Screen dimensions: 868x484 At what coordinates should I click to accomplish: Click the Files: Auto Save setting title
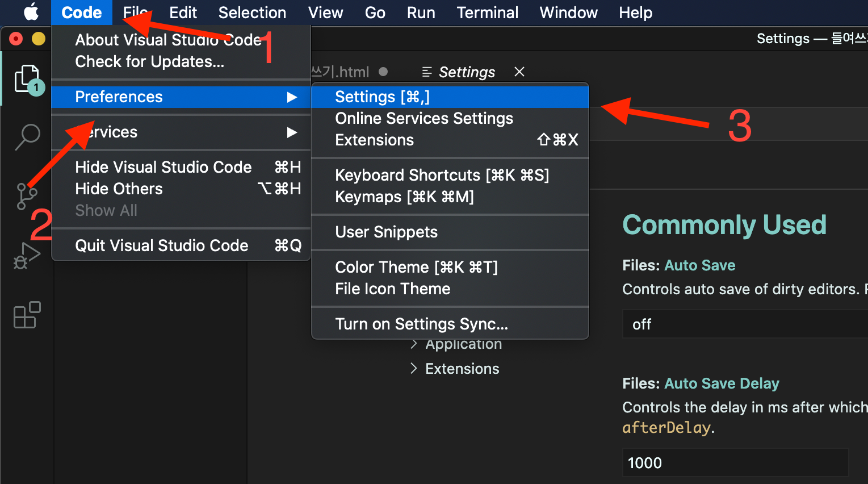(679, 265)
